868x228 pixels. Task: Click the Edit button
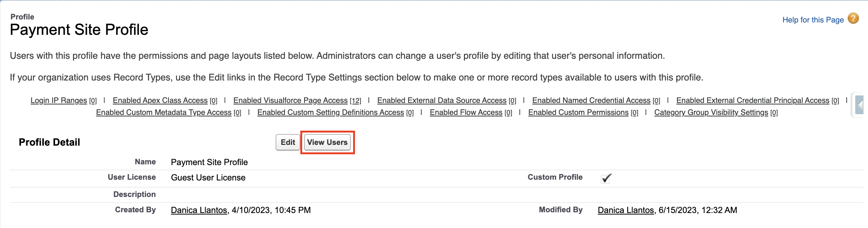point(288,142)
